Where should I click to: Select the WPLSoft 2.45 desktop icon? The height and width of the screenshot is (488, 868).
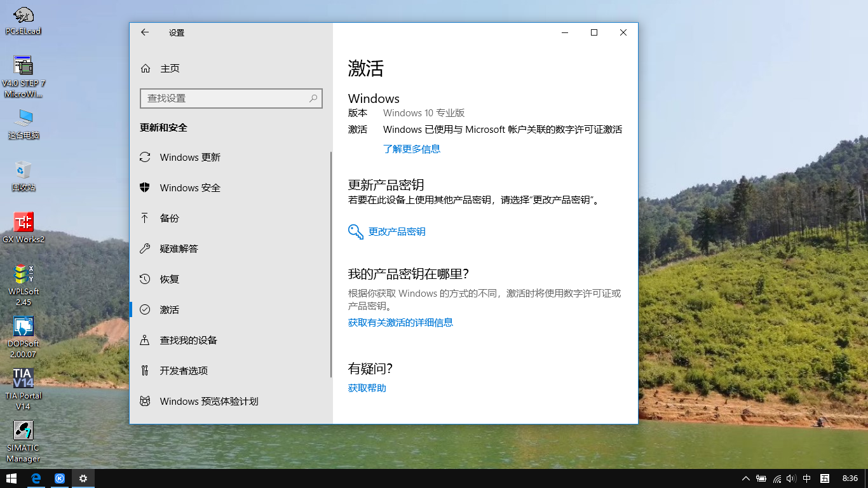[x=24, y=274]
